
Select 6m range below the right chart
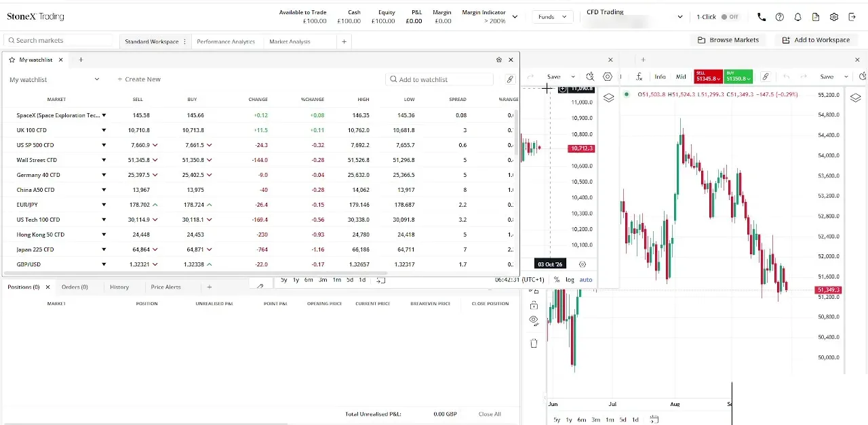[x=581, y=420]
